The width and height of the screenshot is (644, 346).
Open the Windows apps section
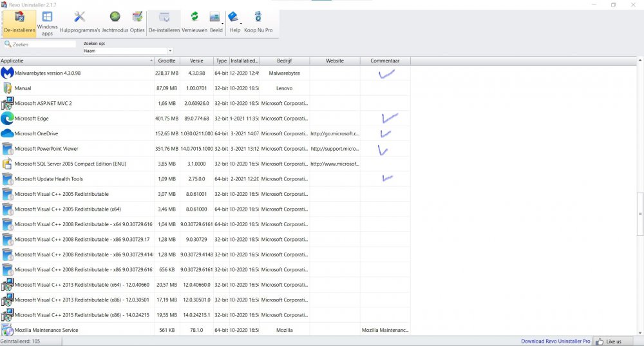(x=47, y=23)
